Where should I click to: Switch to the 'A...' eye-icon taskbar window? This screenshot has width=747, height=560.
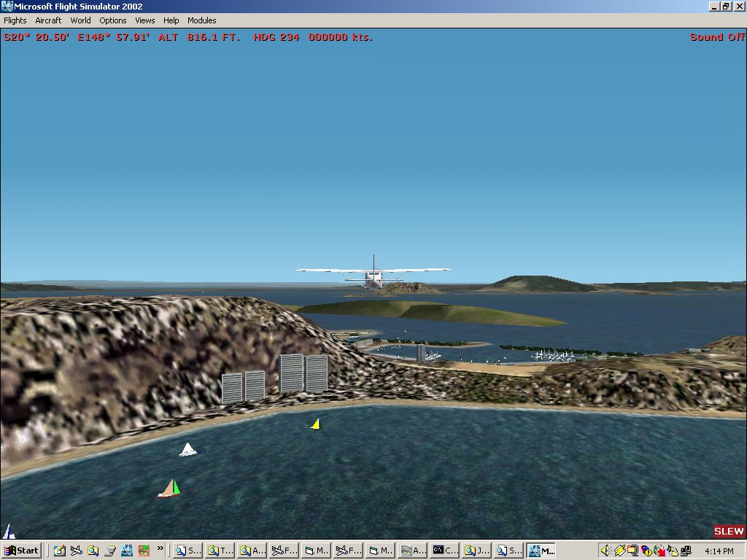pyautogui.click(x=412, y=551)
